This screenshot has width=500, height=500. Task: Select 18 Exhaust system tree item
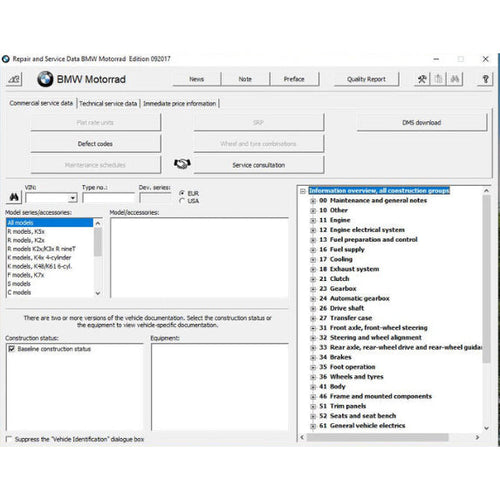[x=349, y=269]
